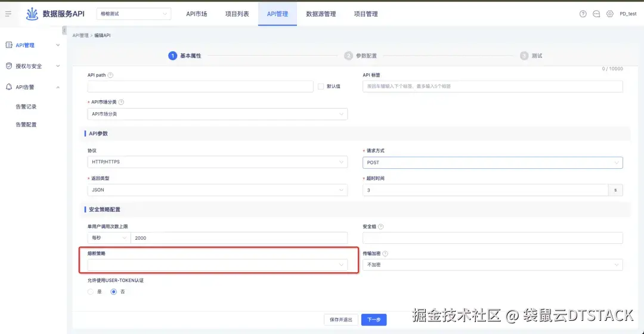Expand the 授权与安全 sidebar section

point(58,66)
